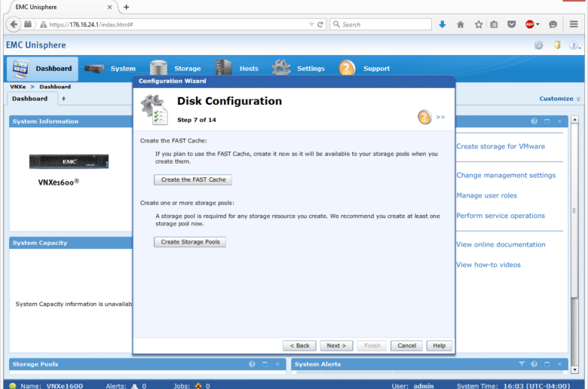Open the Hosts menu

coord(237,69)
